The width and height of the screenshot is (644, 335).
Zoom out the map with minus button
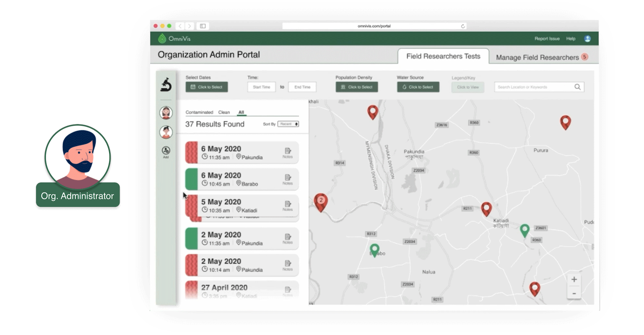pos(574,293)
